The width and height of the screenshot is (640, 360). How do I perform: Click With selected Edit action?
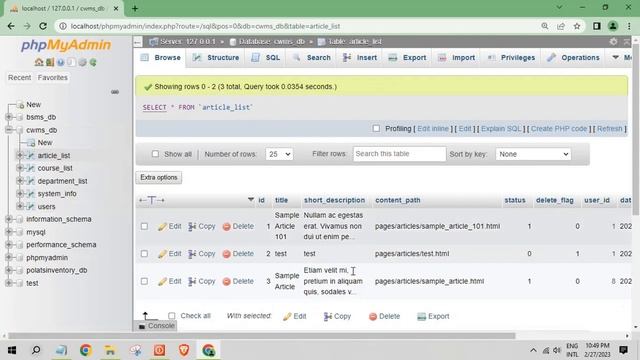click(294, 316)
